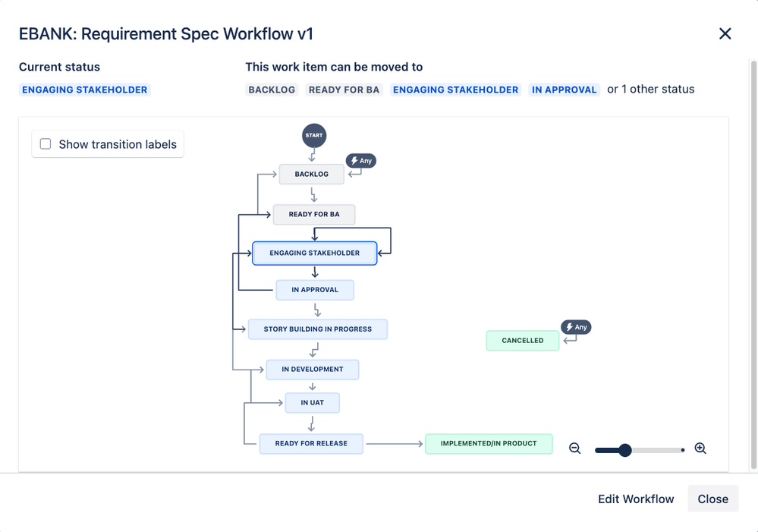The width and height of the screenshot is (758, 532).
Task: Select the IN APPROVAL status lozenge
Action: click(x=564, y=89)
